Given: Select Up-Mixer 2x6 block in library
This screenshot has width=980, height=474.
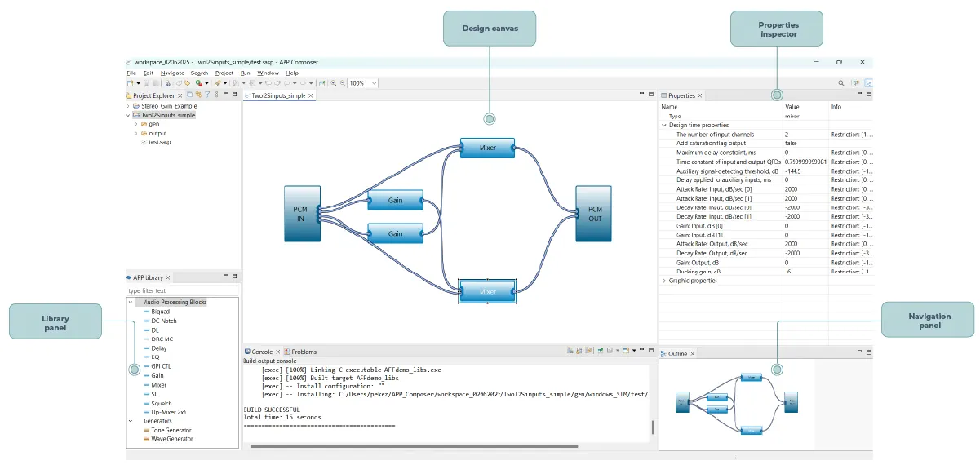Looking at the screenshot, I should tap(167, 412).
